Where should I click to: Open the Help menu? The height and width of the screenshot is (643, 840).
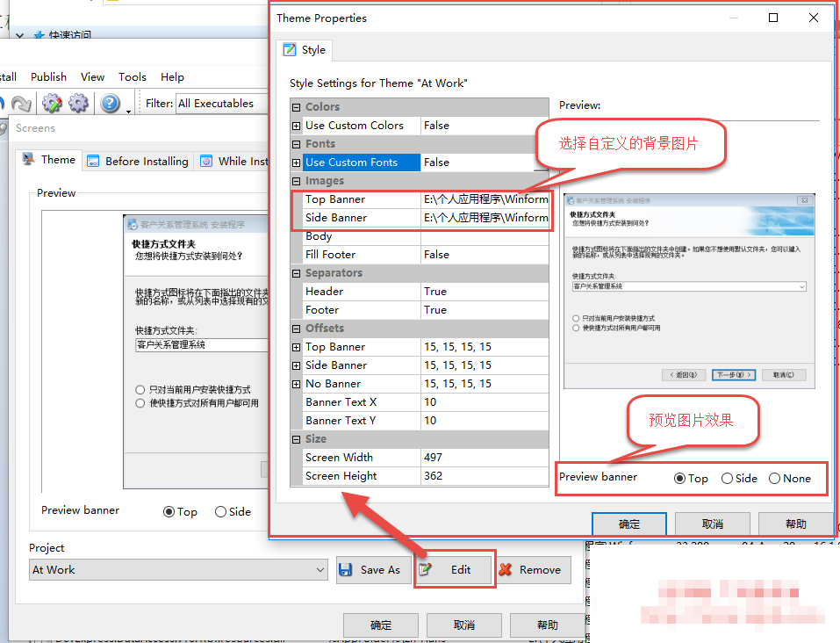pos(173,76)
